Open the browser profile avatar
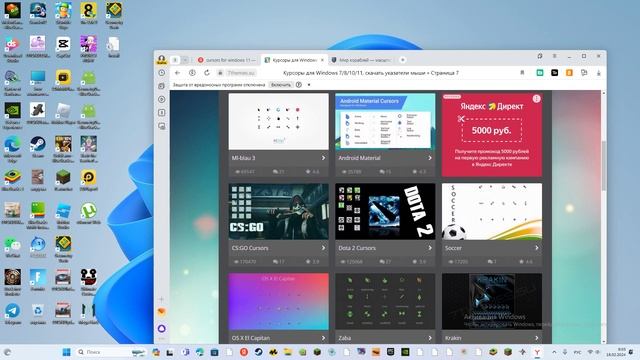Image resolution: width=640 pixels, height=360 pixels. [162, 60]
